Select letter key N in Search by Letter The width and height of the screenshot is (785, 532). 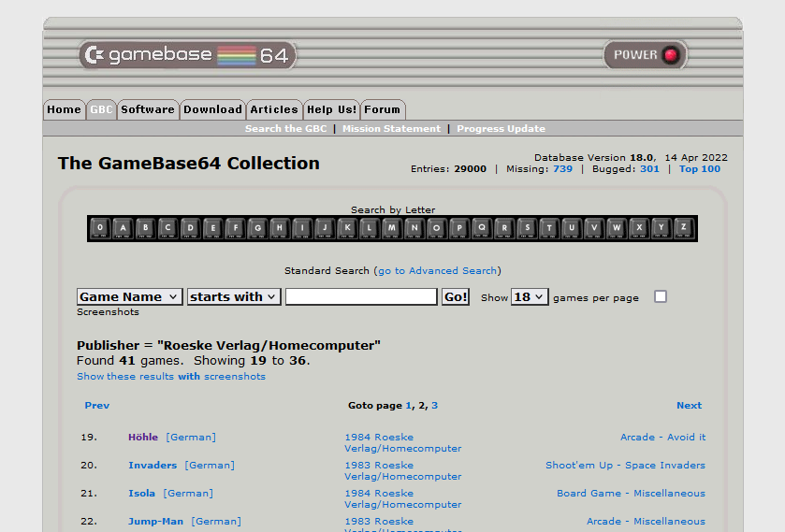point(414,228)
